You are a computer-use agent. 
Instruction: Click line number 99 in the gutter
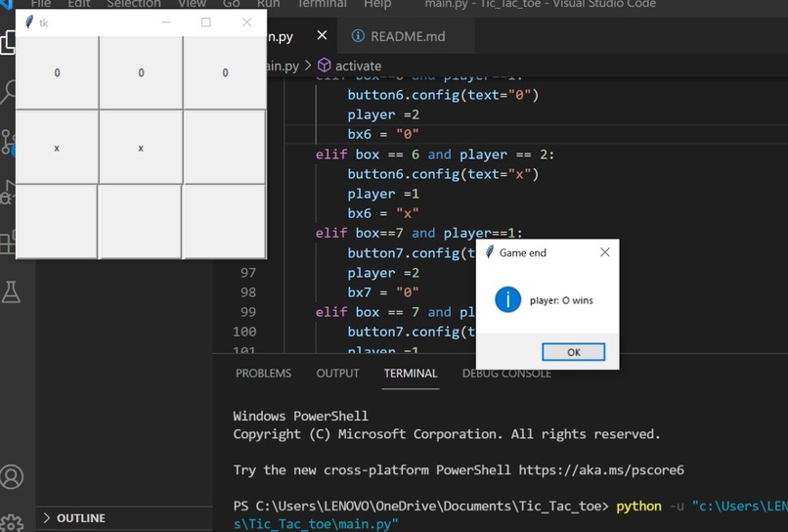coord(248,312)
